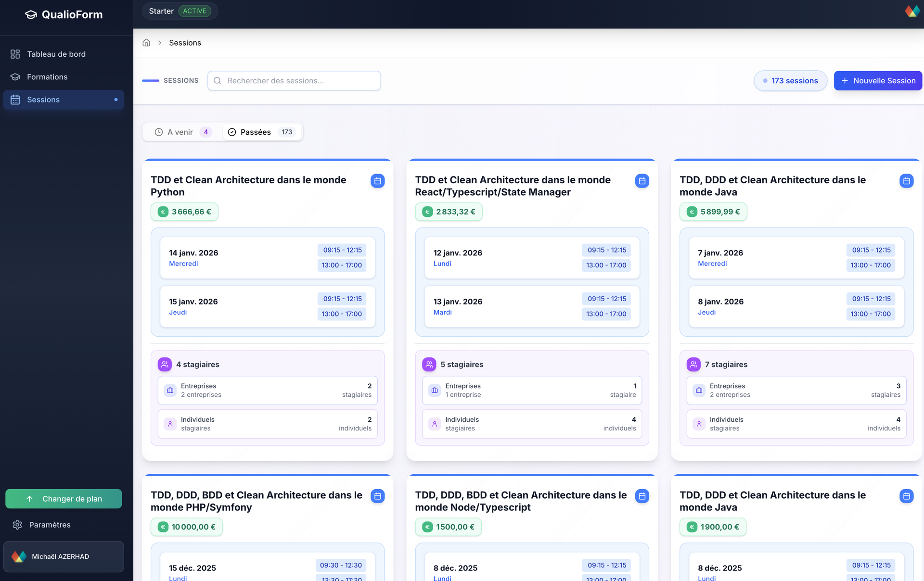Open Paramètres with the gear icon

click(17, 525)
